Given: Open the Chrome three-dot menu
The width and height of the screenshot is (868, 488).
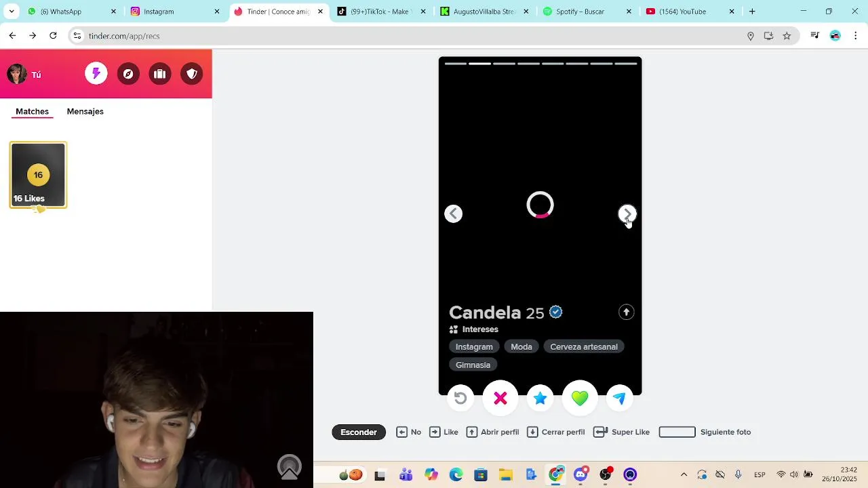Looking at the screenshot, I should pyautogui.click(x=855, y=36).
